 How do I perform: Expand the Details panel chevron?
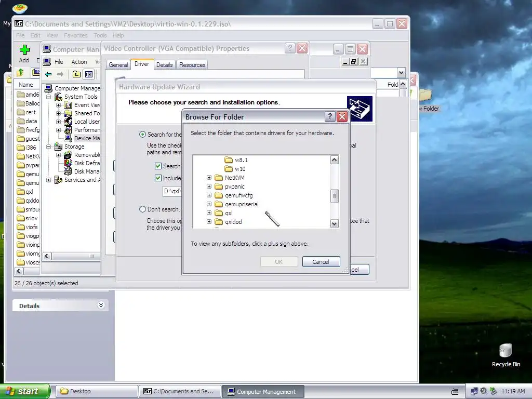click(101, 305)
